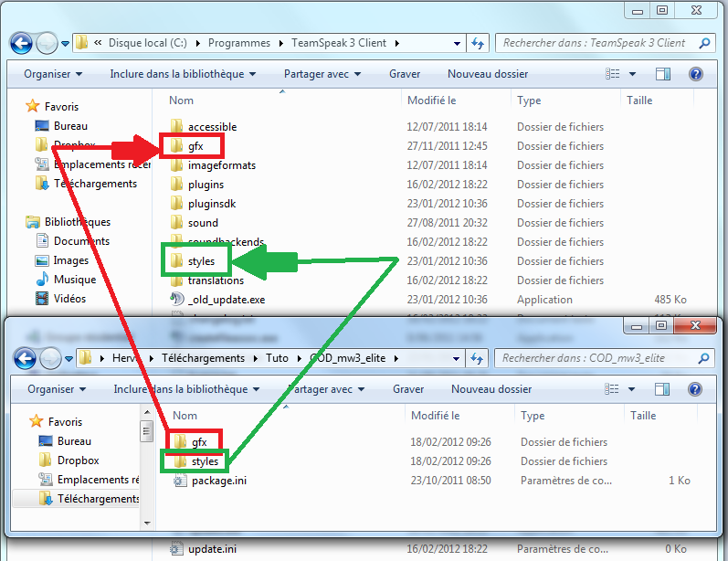Open Partager avec dropdown in COD_mw3_elite window
The width and height of the screenshot is (728, 561).
tap(326, 389)
